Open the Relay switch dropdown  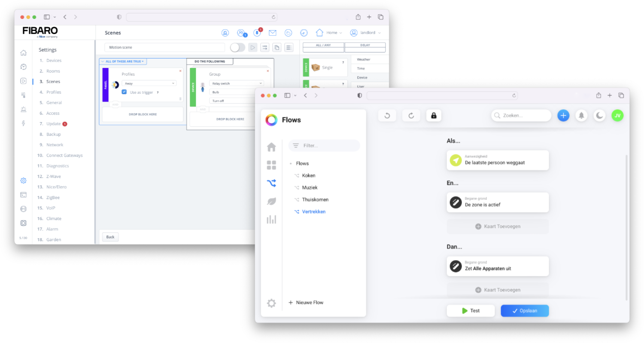pyautogui.click(x=237, y=83)
